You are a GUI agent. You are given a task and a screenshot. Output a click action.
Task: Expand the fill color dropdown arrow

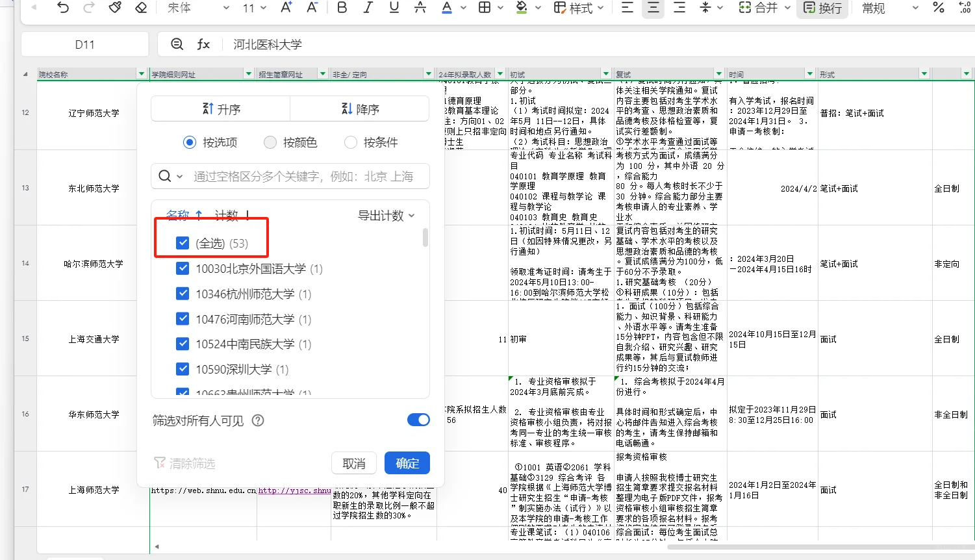pos(538,8)
